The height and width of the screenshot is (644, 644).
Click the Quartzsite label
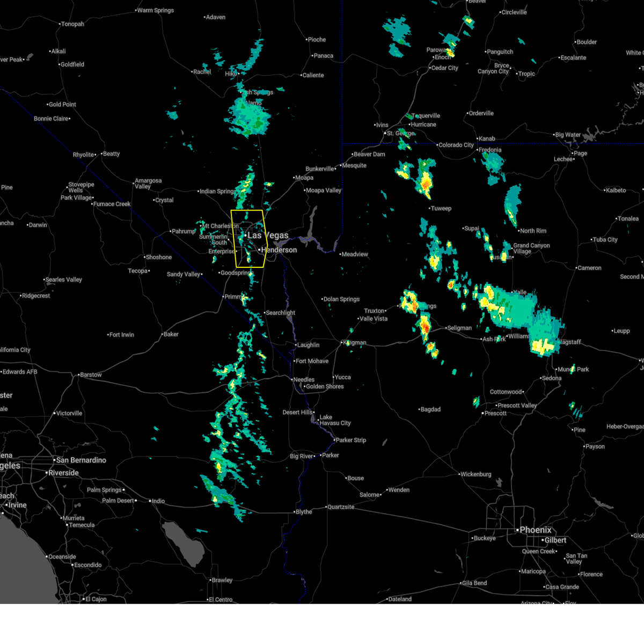click(341, 507)
